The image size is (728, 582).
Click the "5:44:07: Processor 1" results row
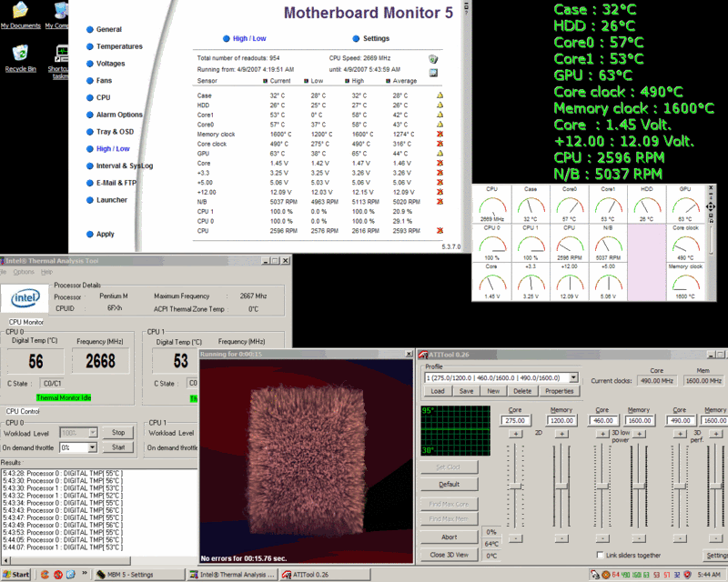[63, 547]
